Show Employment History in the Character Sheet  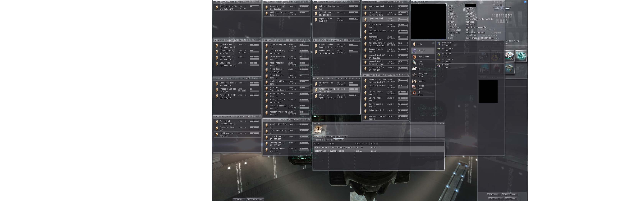pos(423,75)
